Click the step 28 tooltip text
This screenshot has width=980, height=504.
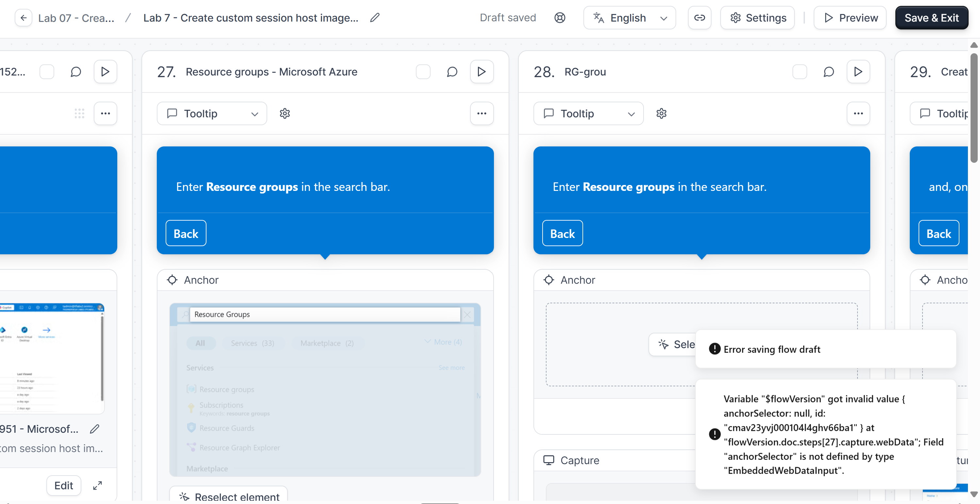[x=660, y=187]
